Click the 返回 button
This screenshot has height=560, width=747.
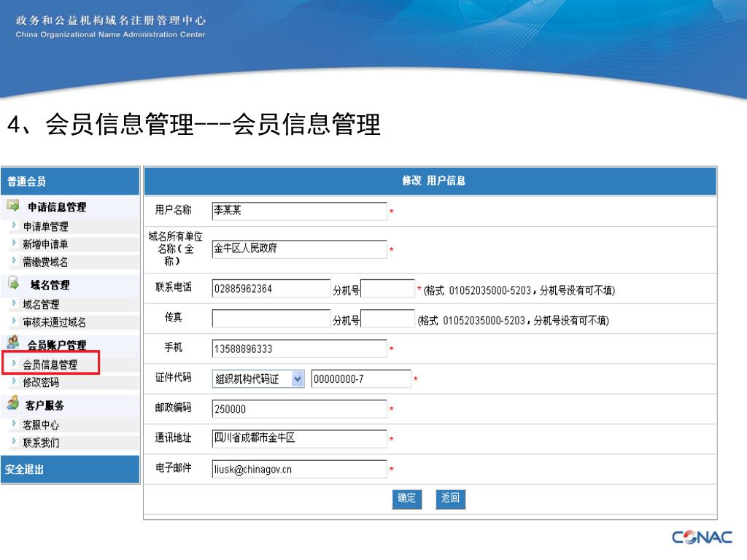pos(450,499)
